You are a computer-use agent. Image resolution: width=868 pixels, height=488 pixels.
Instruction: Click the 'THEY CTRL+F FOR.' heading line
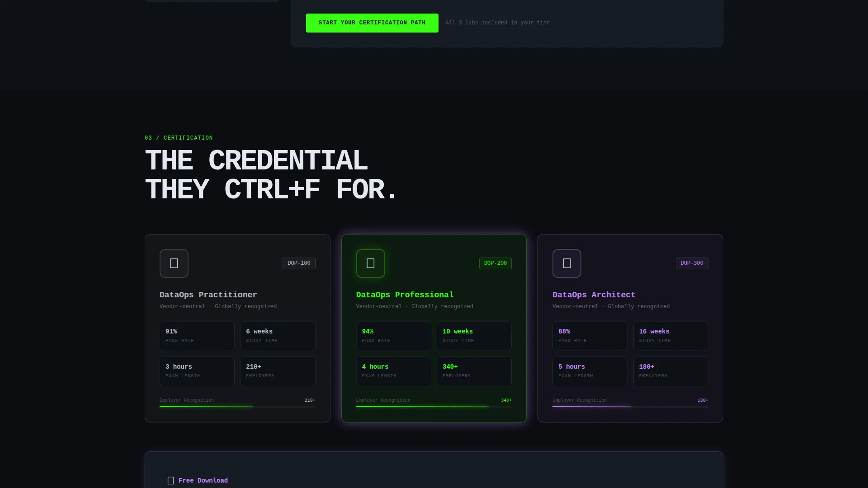[271, 190]
